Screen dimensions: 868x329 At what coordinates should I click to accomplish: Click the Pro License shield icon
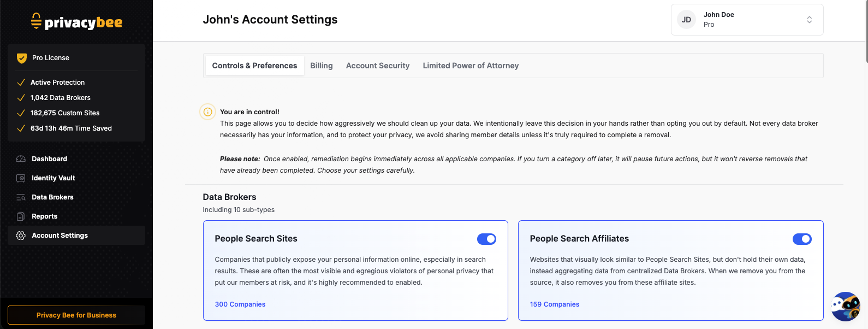click(x=22, y=58)
